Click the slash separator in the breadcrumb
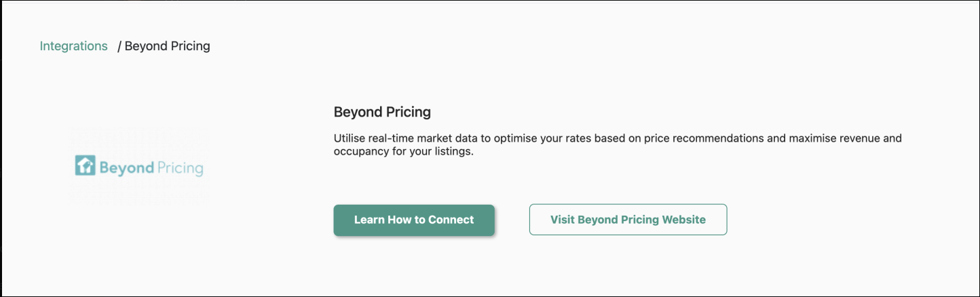Screen dimensions: 980x297 119,46
